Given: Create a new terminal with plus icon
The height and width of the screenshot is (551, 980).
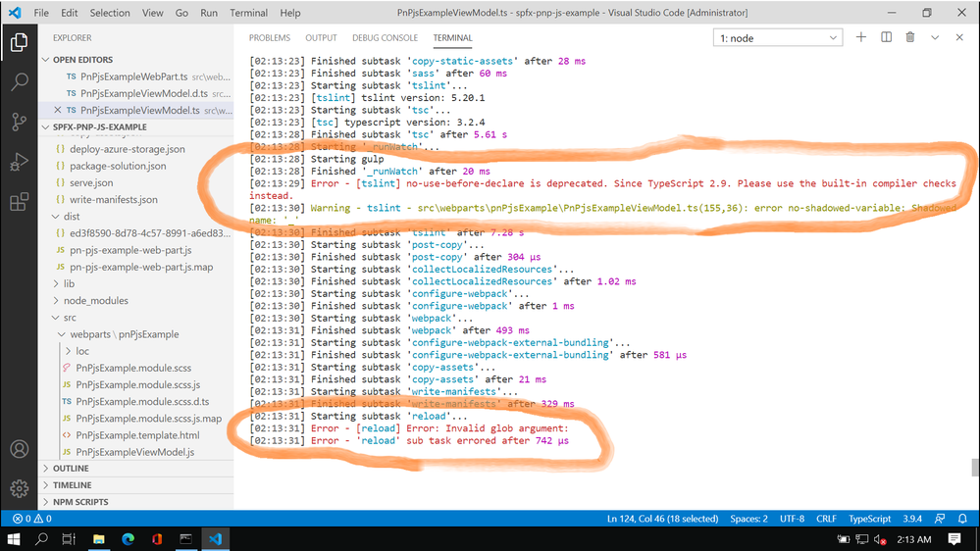Looking at the screenshot, I should 860,37.
